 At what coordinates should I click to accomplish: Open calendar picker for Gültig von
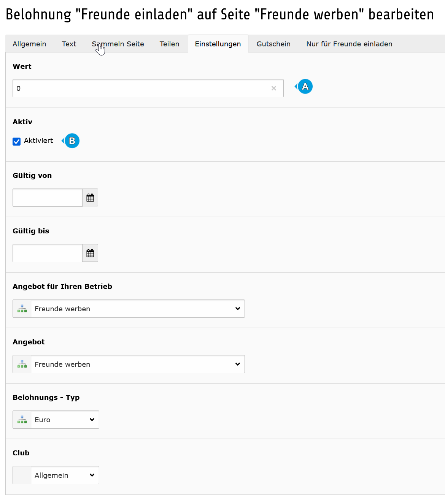pos(90,198)
